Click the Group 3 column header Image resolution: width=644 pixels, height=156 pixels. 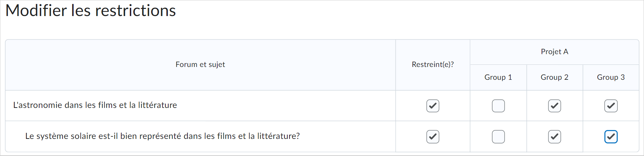611,77
